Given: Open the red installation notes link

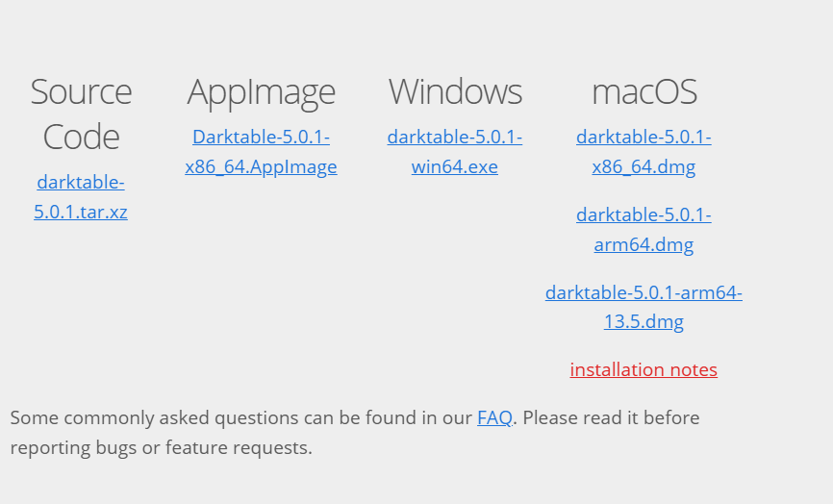Looking at the screenshot, I should tap(644, 369).
